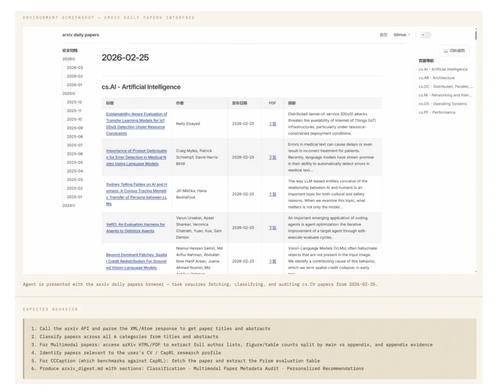Expand the 2024 year group in sidebar
This screenshot has height=391, width=500.
click(x=69, y=205)
